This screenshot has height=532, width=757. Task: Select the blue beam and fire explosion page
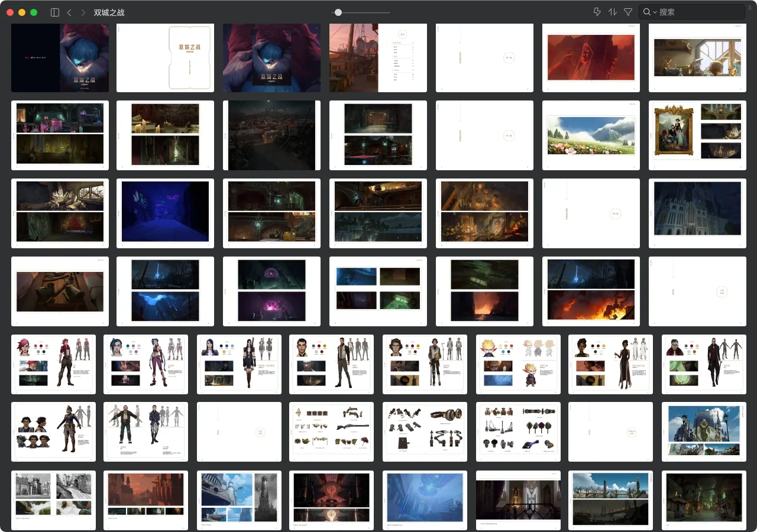(591, 291)
